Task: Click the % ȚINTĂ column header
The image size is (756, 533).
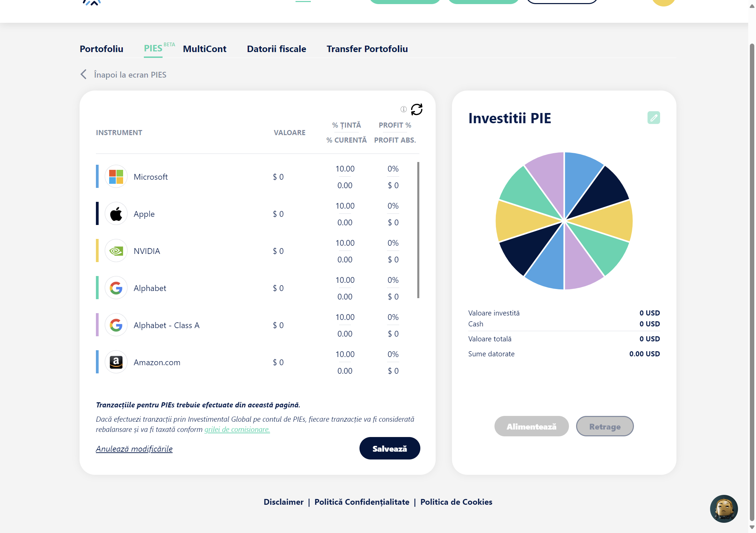Action: click(x=347, y=125)
